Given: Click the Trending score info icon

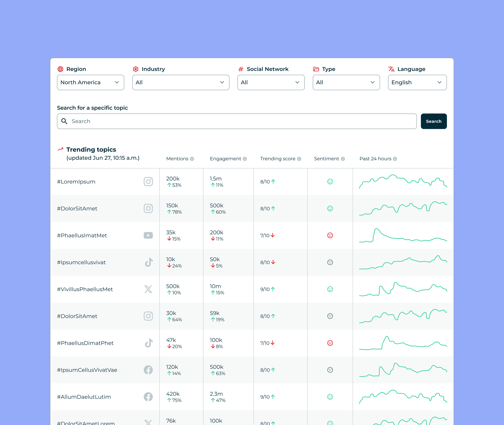Looking at the screenshot, I should coord(299,159).
